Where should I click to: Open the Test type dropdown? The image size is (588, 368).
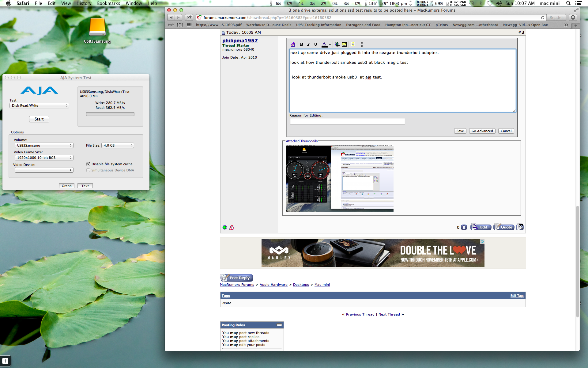[x=39, y=105]
